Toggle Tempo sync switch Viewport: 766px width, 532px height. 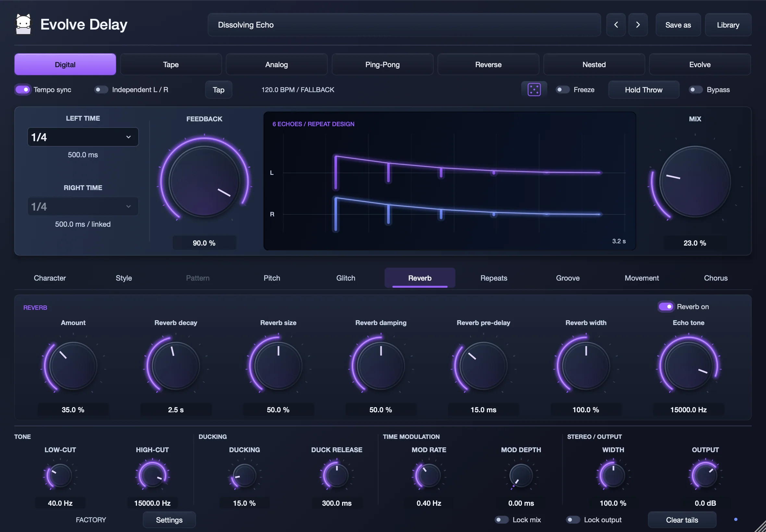(23, 90)
